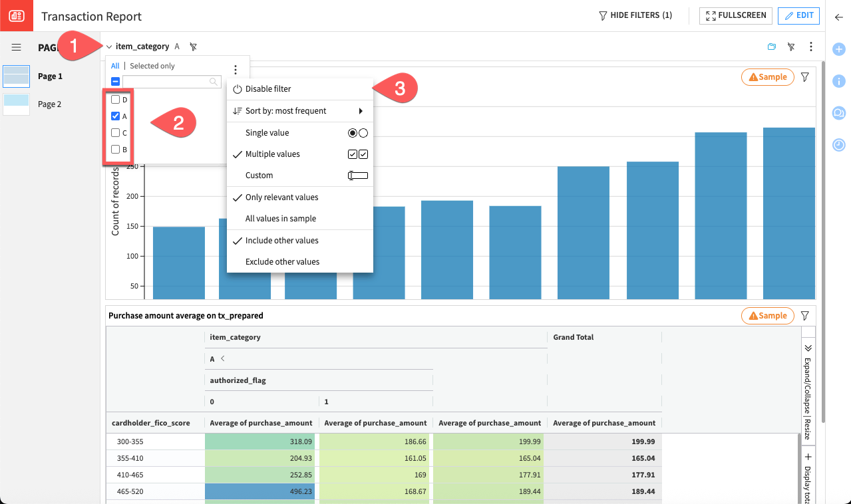Choose 'Exclude other values' menu option
This screenshot has height=504, width=851.
click(x=282, y=262)
